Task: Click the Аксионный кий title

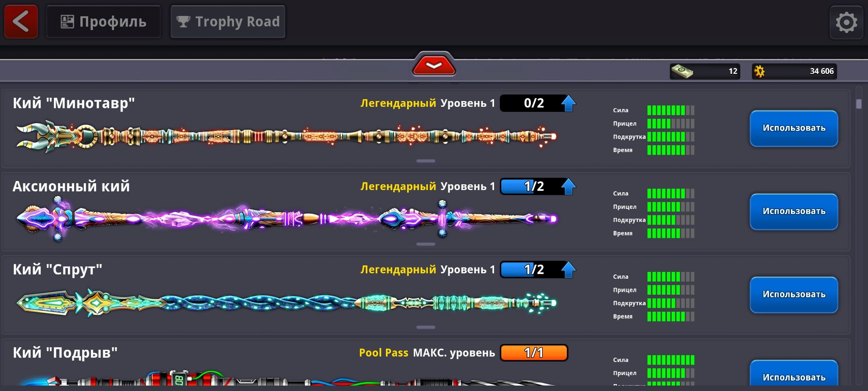Action: tap(71, 186)
